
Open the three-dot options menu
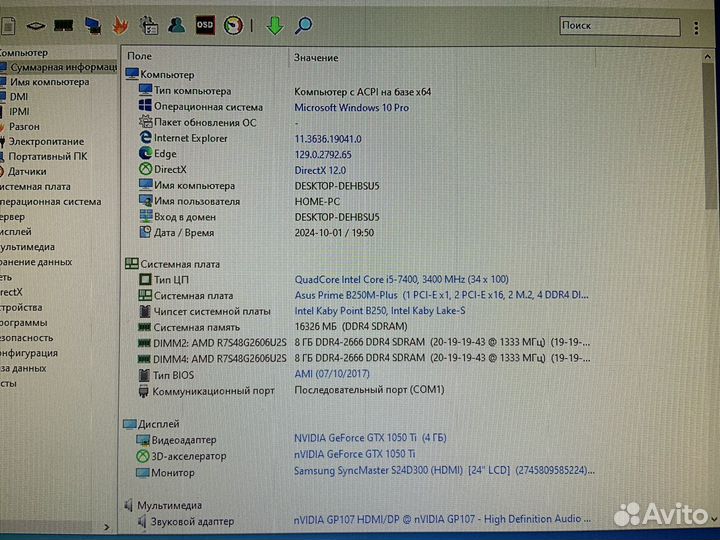coord(697,28)
